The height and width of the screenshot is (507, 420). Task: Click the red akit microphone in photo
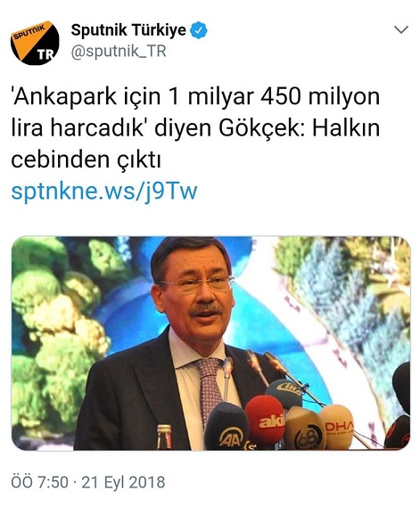click(266, 420)
